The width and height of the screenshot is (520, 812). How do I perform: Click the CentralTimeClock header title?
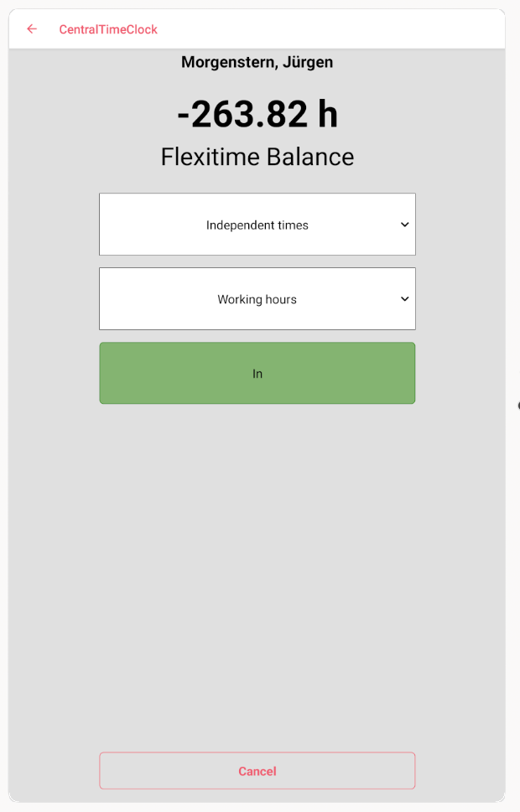108,29
